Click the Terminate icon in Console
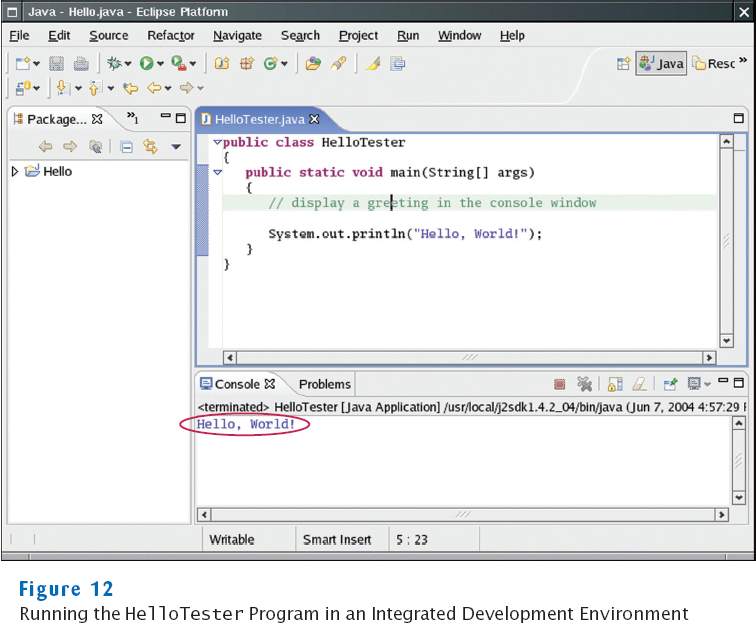The width and height of the screenshot is (756, 626). pos(560,384)
